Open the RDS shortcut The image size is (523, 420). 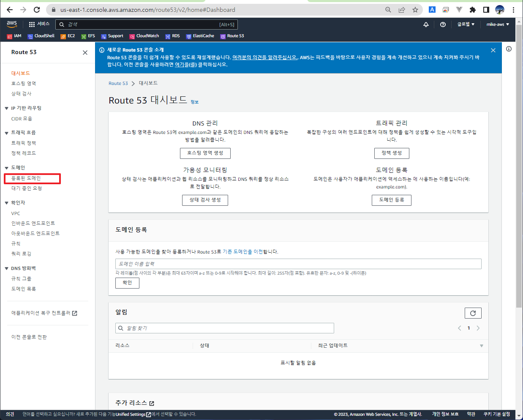pyautogui.click(x=172, y=36)
